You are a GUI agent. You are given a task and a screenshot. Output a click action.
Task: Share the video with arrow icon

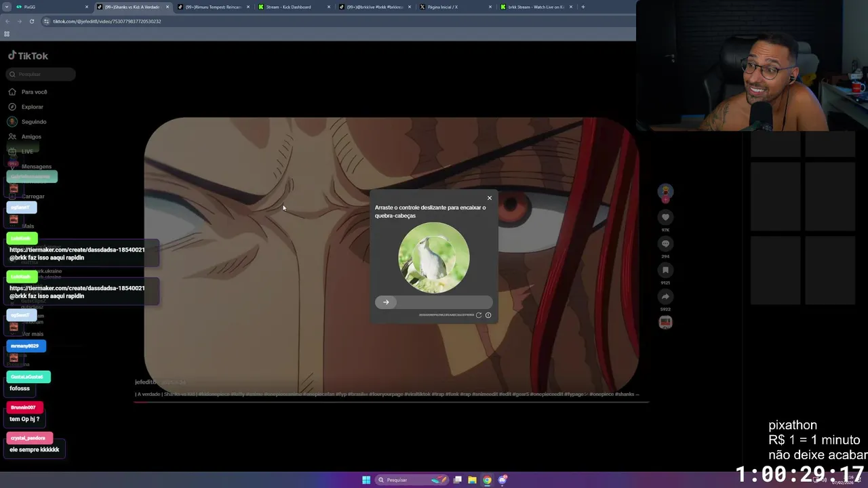click(x=665, y=297)
